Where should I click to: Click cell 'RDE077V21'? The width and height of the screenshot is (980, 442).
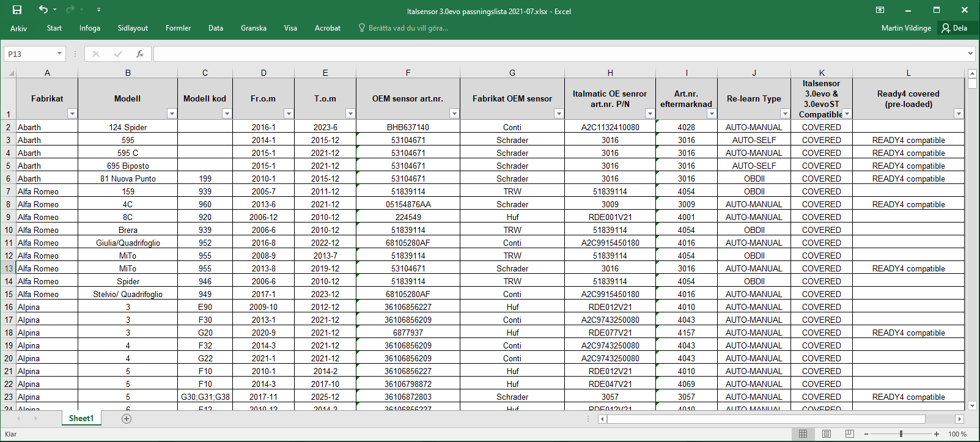click(x=610, y=333)
